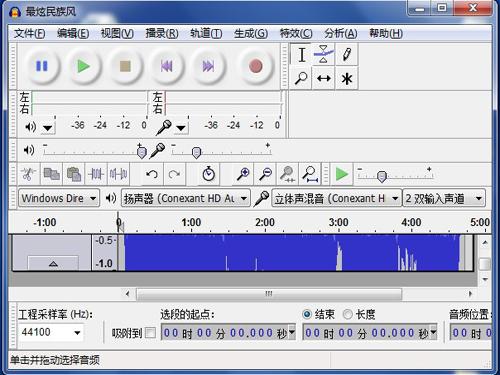
Task: Open selection start time format dropdown arrow
Action: (x=292, y=332)
